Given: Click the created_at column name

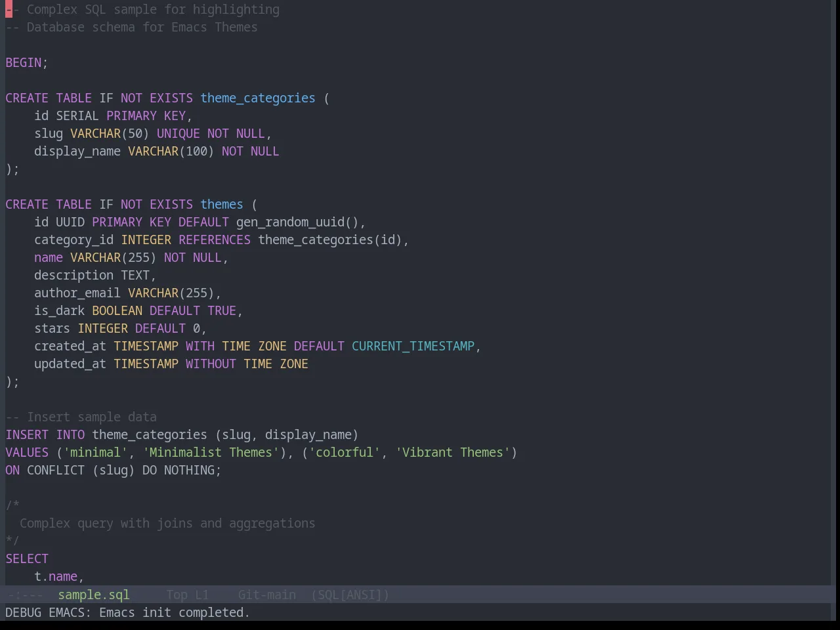Looking at the screenshot, I should [70, 346].
